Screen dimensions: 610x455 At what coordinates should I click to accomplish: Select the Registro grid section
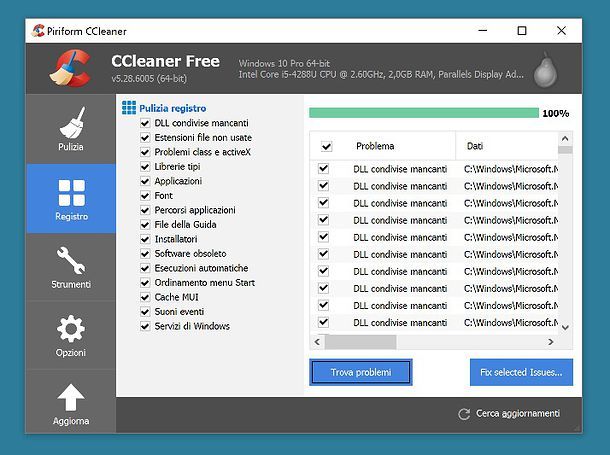point(71,199)
